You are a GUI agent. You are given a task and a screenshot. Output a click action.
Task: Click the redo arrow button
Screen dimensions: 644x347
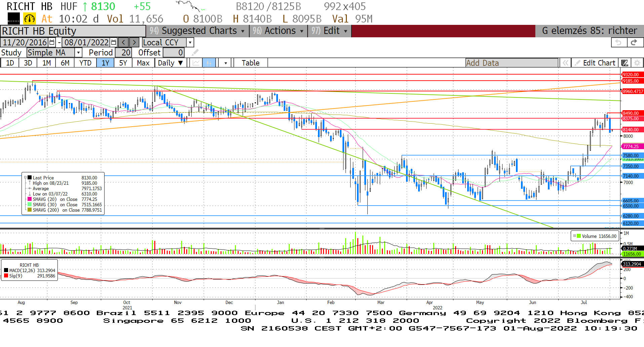[635, 42]
